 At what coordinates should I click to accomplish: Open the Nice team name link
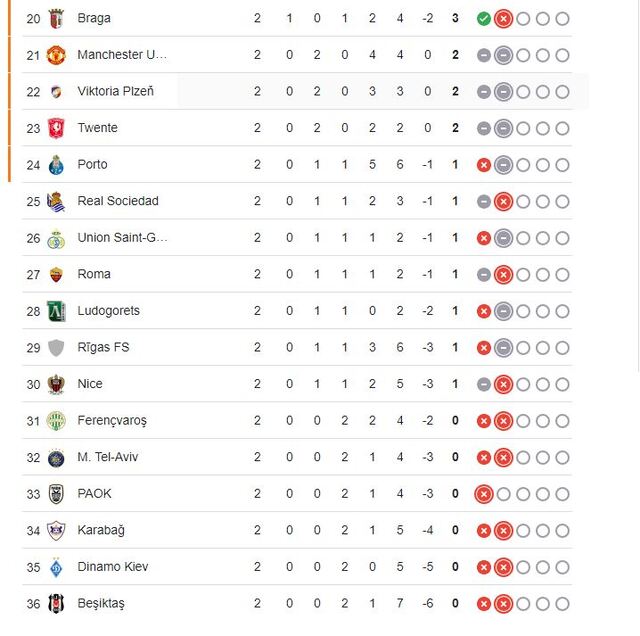tap(90, 384)
